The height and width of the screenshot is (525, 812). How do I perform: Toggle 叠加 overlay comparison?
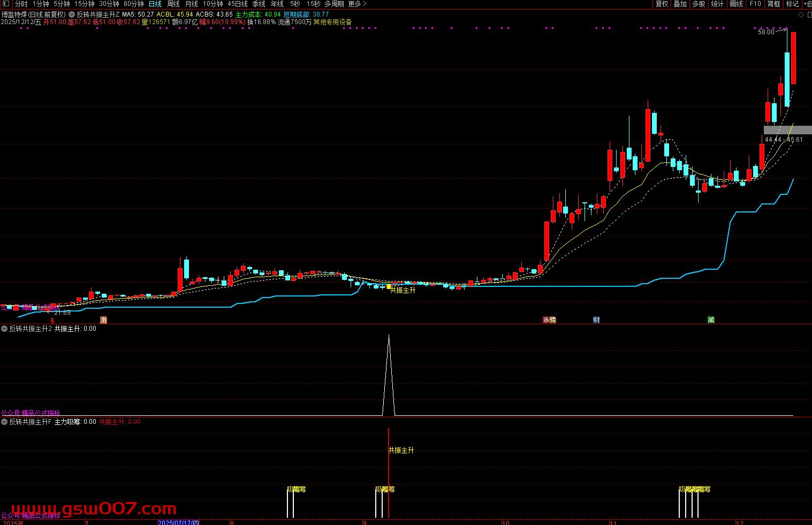pos(680,4)
